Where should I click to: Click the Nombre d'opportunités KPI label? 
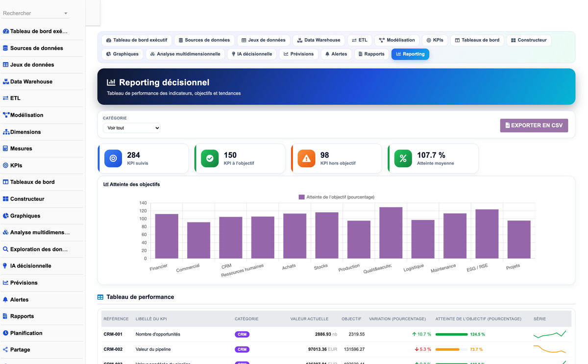coord(158,334)
